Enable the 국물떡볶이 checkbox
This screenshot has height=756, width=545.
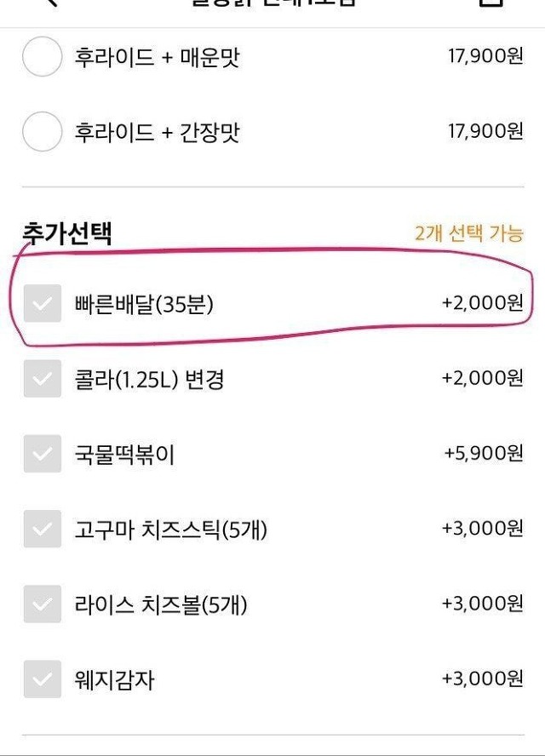[x=42, y=454]
